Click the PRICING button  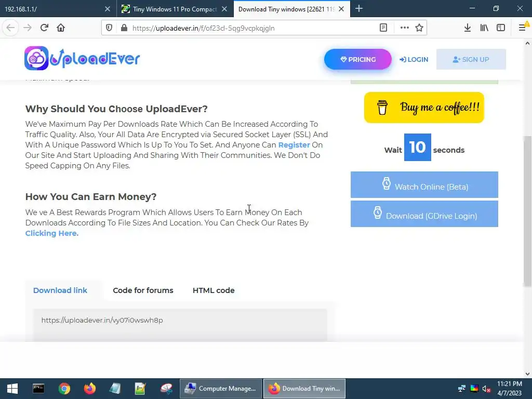(357, 59)
